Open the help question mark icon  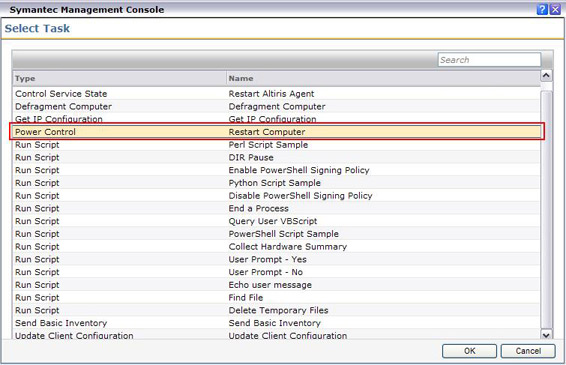pos(542,9)
